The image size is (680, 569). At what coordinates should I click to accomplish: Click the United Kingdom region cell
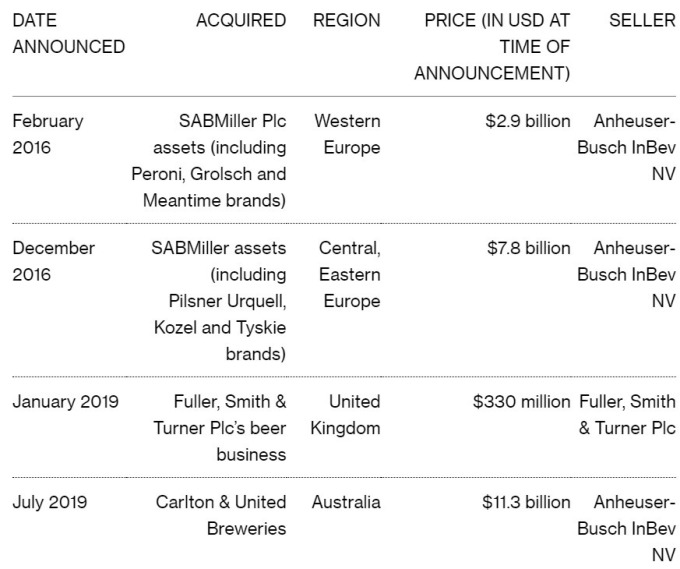pos(345,415)
